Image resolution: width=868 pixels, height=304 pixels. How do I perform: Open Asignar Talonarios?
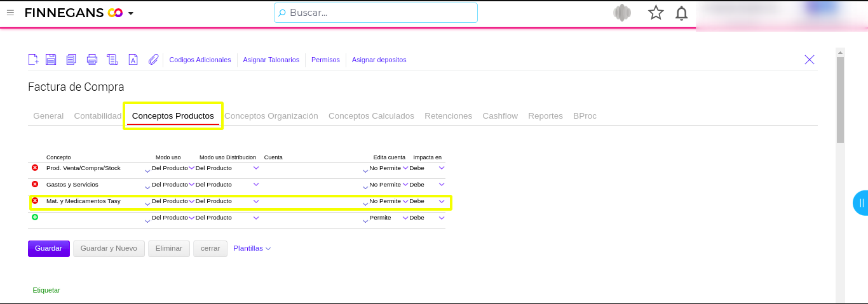point(271,60)
